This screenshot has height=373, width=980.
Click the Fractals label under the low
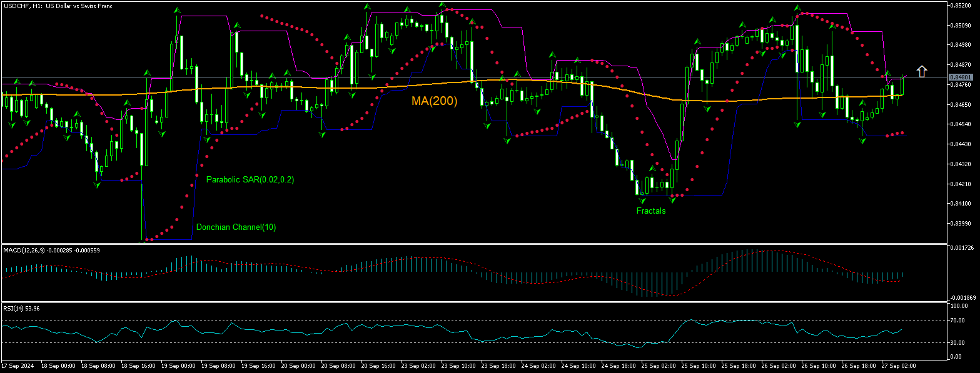click(650, 211)
